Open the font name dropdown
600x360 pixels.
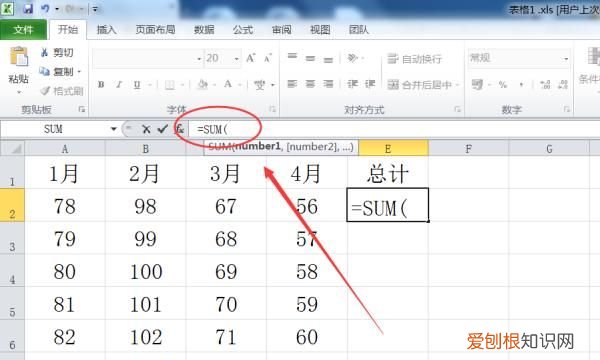click(x=199, y=59)
